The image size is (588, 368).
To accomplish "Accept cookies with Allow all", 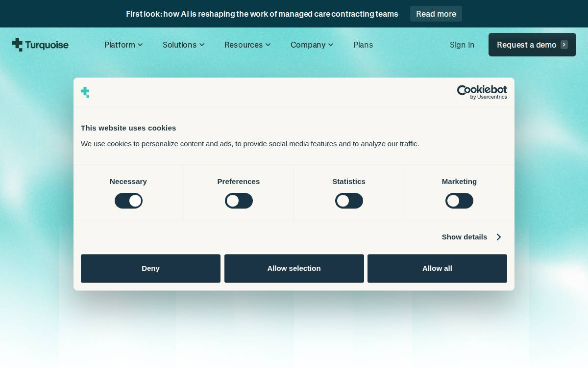I will [x=437, y=268].
